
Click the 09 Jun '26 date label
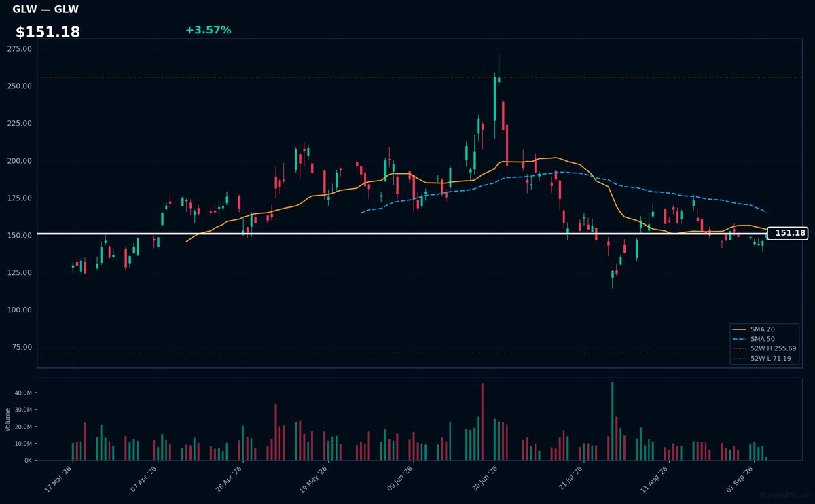click(401, 480)
